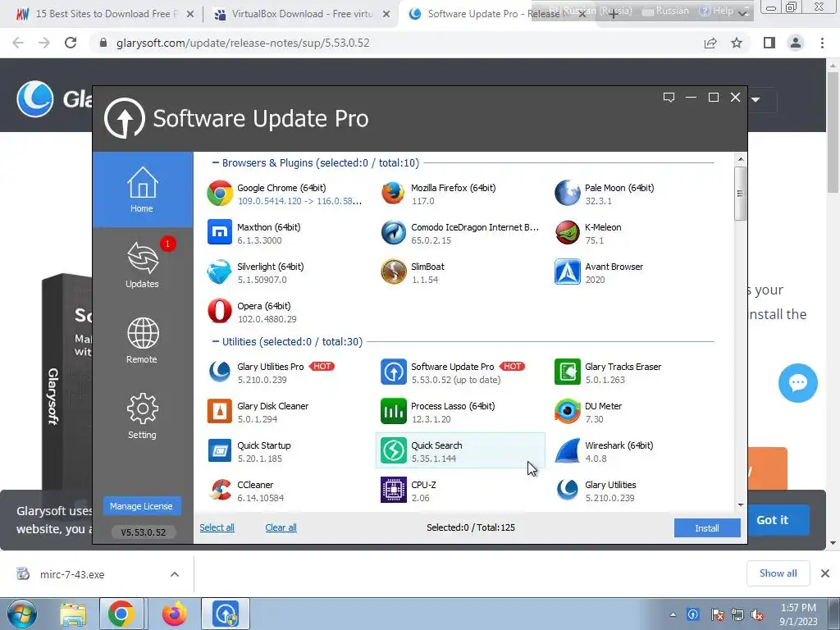Open Firefox from the taskbar
Viewport: 840px width, 630px height.
174,614
